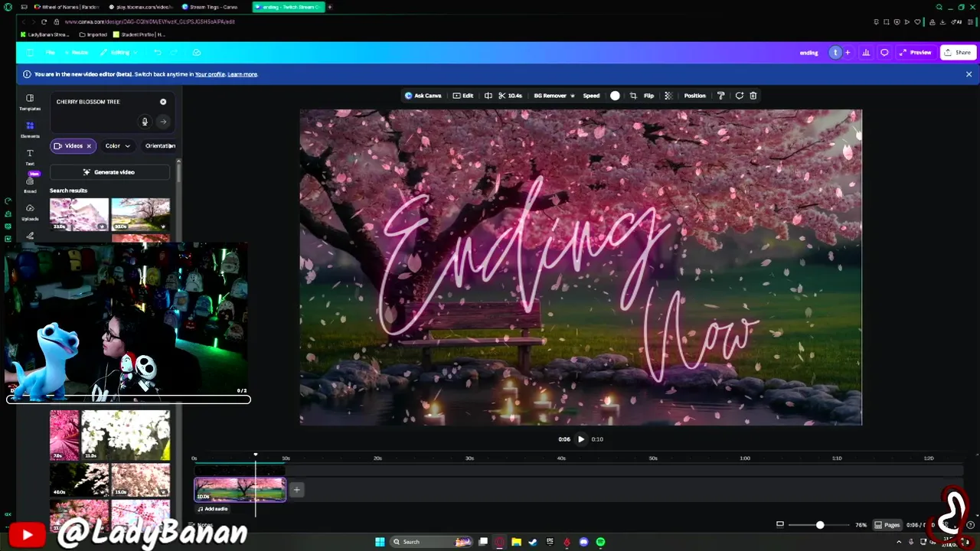
Task: Open the File menu
Action: click(50, 53)
